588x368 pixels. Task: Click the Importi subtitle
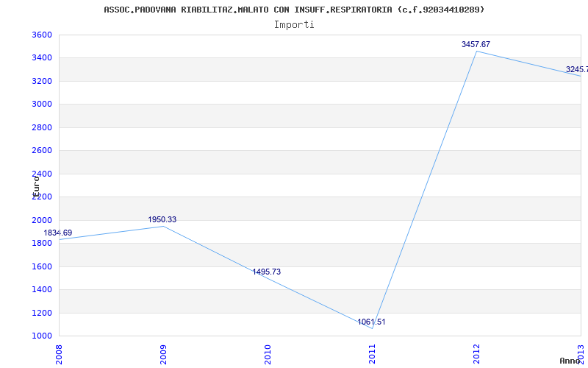tap(294, 25)
